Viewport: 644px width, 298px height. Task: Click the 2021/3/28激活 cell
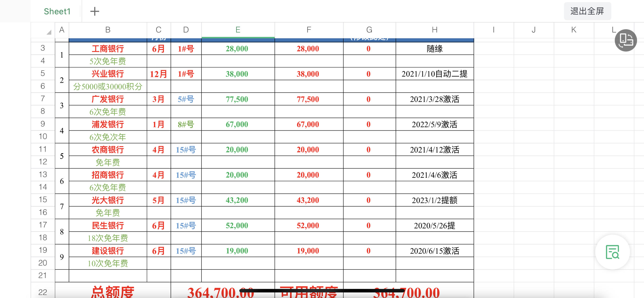click(435, 99)
